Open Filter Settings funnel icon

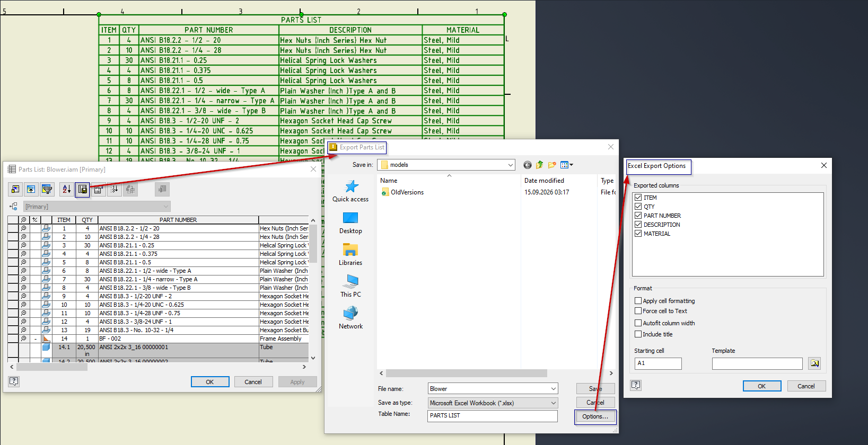(47, 189)
